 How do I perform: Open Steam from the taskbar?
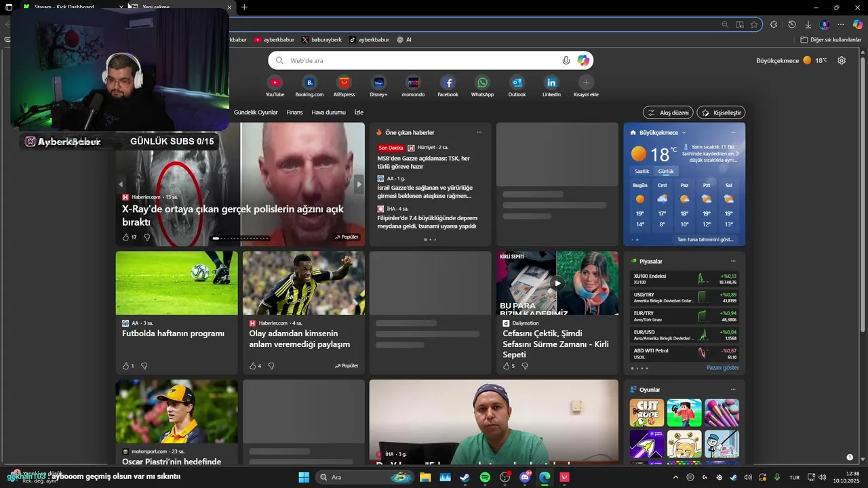(465, 477)
